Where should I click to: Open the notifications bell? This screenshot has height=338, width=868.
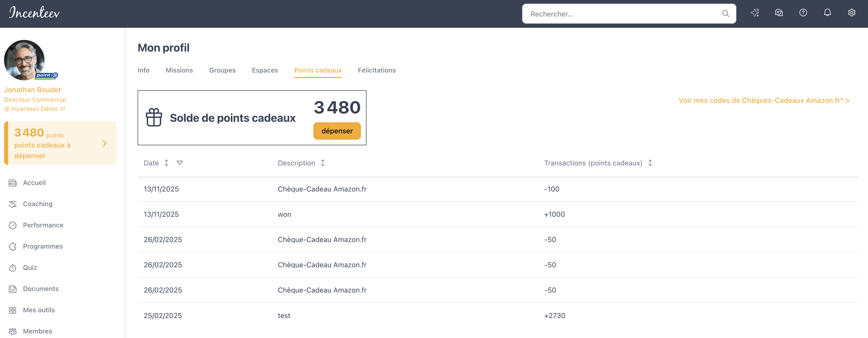[x=827, y=13]
